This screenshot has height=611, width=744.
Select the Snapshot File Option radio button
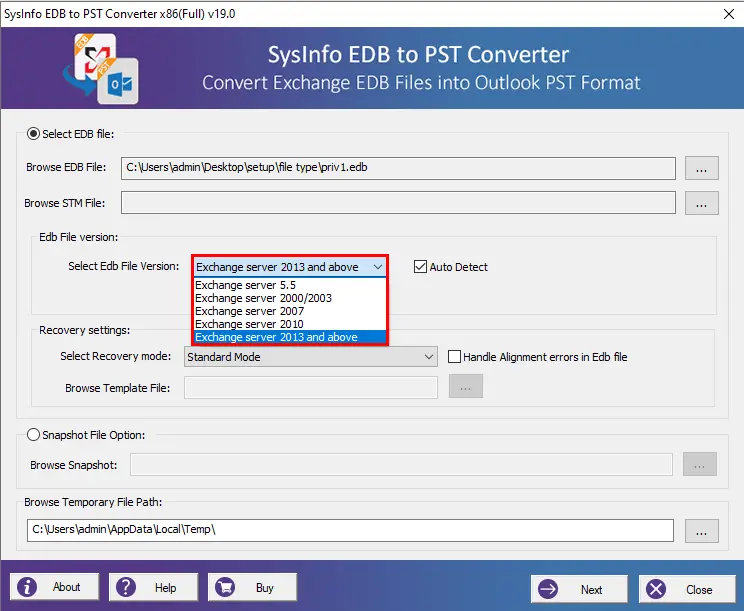click(x=33, y=435)
